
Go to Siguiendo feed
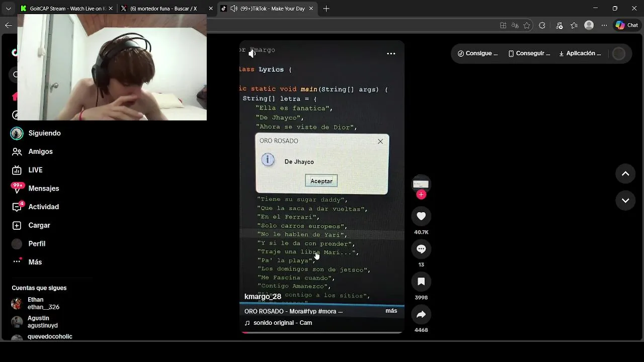(44, 133)
